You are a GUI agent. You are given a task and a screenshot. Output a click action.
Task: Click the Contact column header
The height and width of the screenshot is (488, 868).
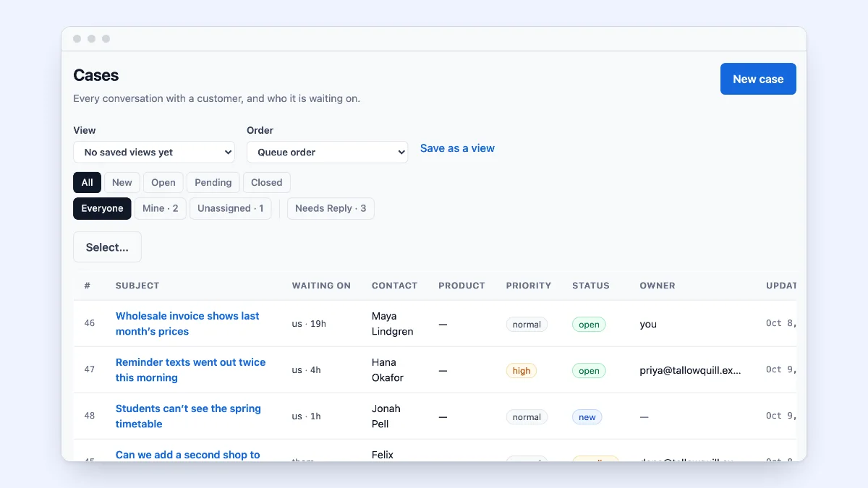pyautogui.click(x=394, y=286)
